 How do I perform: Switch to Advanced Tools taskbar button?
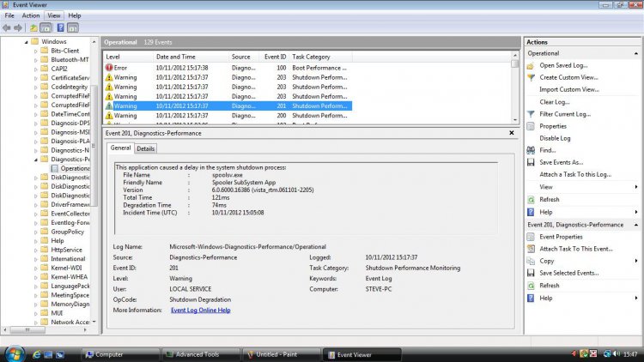[x=200, y=354]
